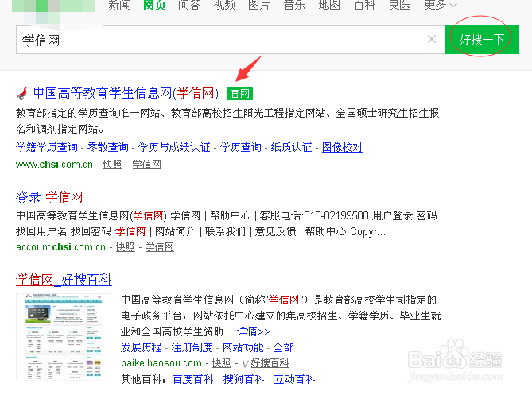Open the 学历与成绩认证 sublink

tap(174, 147)
